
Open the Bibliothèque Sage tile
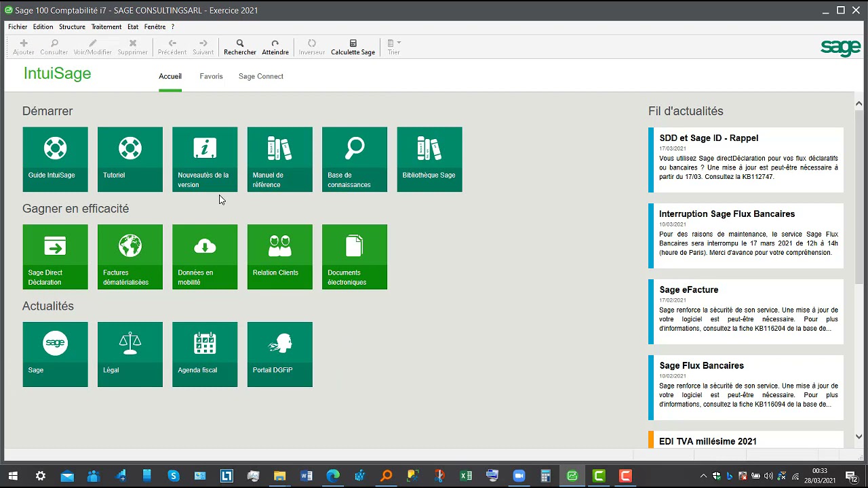point(430,159)
